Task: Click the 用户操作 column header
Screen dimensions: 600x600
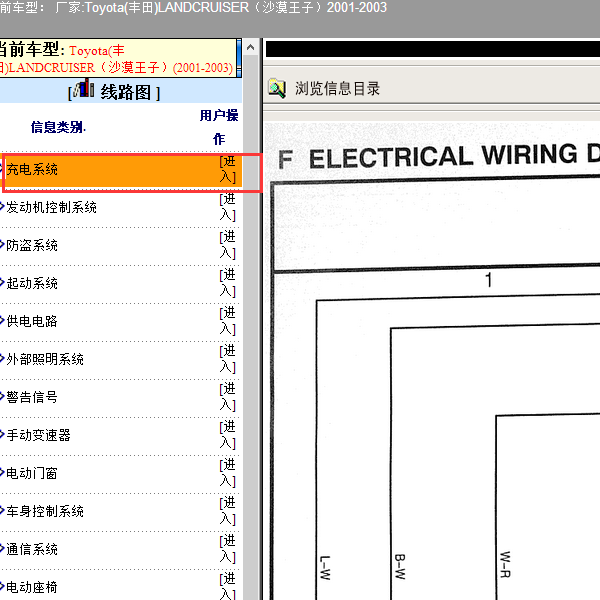Action: (219, 127)
